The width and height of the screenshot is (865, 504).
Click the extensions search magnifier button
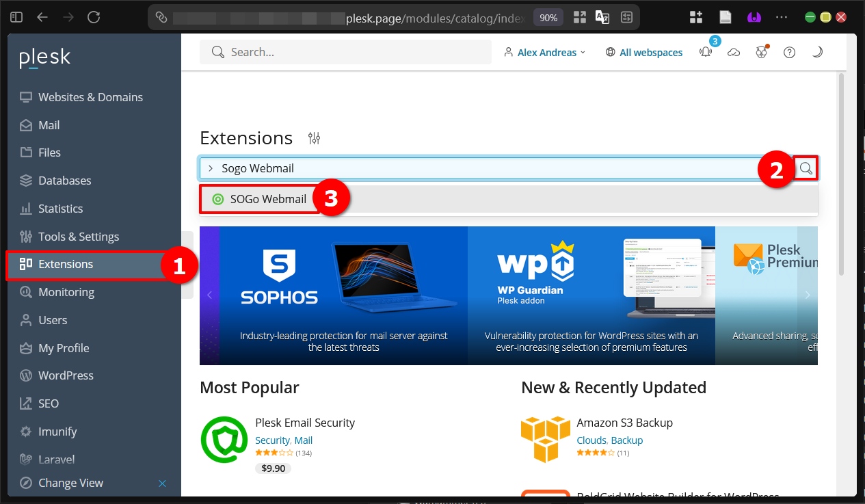point(806,168)
